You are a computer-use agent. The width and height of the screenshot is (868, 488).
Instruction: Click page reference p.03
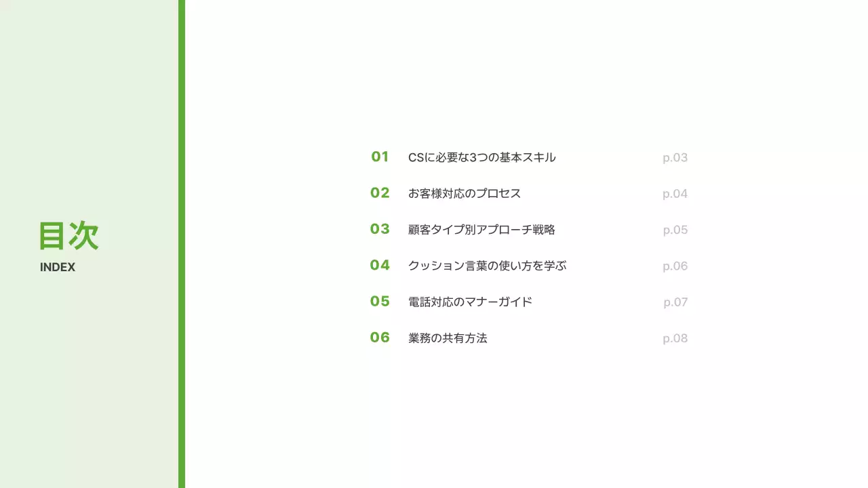click(x=675, y=158)
